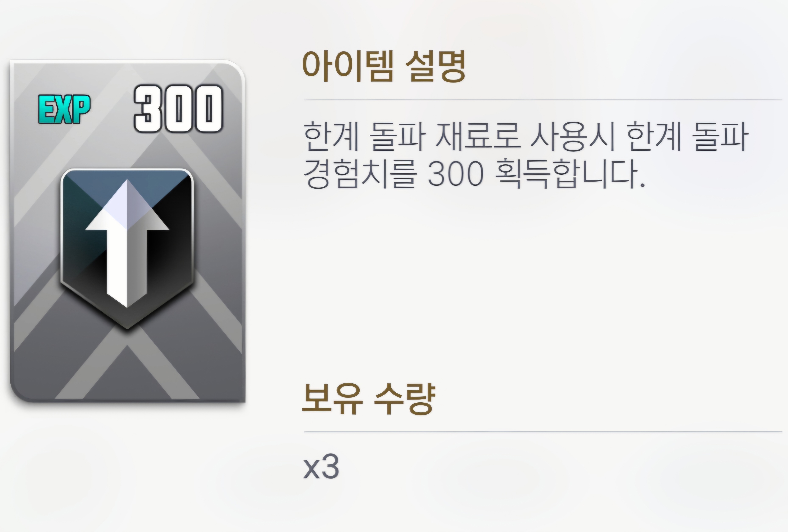This screenshot has height=532, width=788.
Task: Click the word 획득합니다 in the description
Action: tap(570, 173)
